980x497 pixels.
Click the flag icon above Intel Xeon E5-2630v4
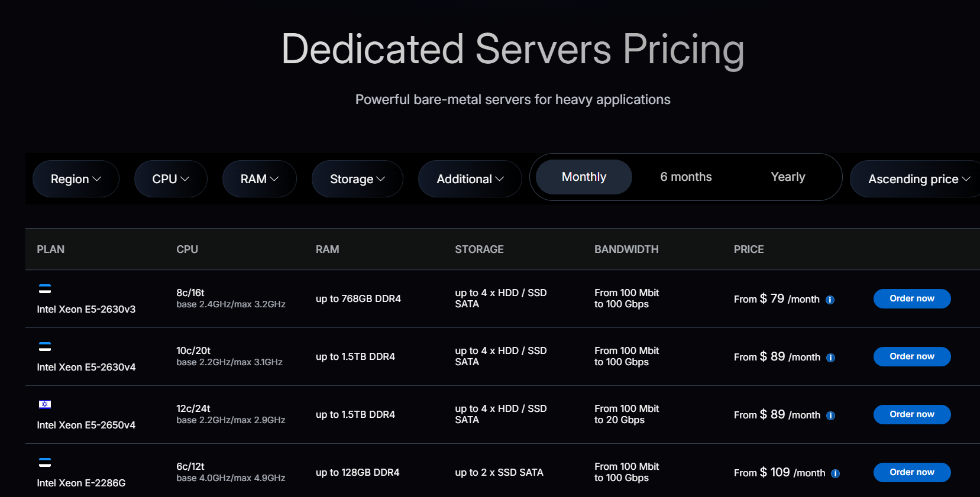tap(45, 347)
